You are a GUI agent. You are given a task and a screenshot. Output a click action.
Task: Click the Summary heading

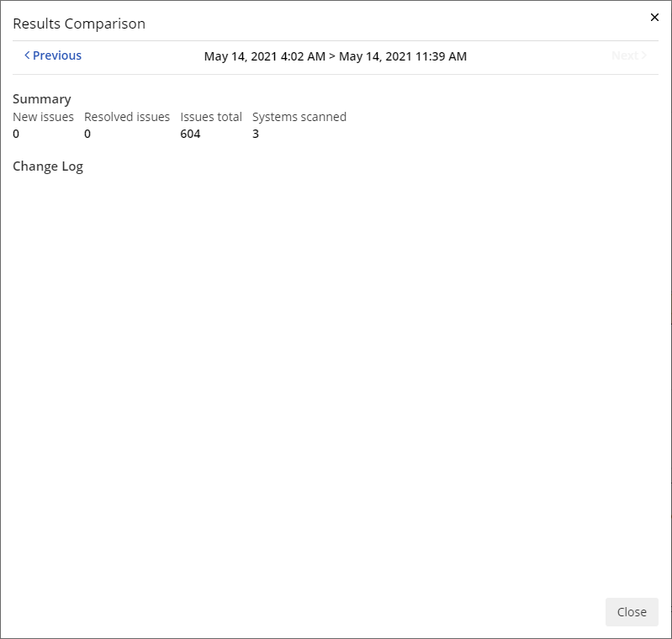pos(42,98)
